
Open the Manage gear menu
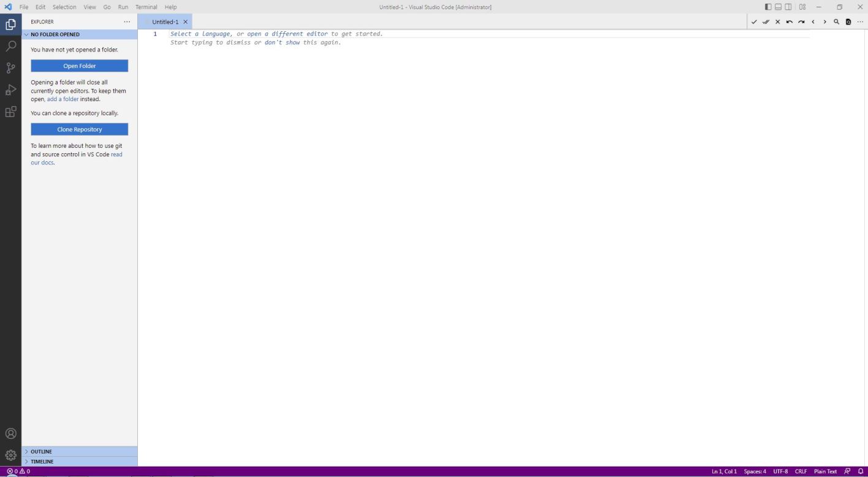coord(10,456)
